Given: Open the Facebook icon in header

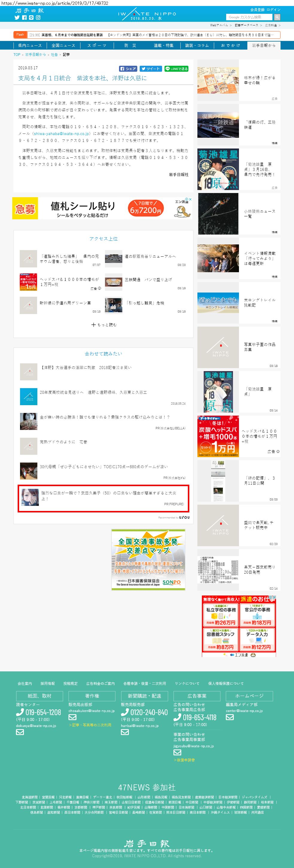Looking at the screenshot, I should click(x=24, y=18).
